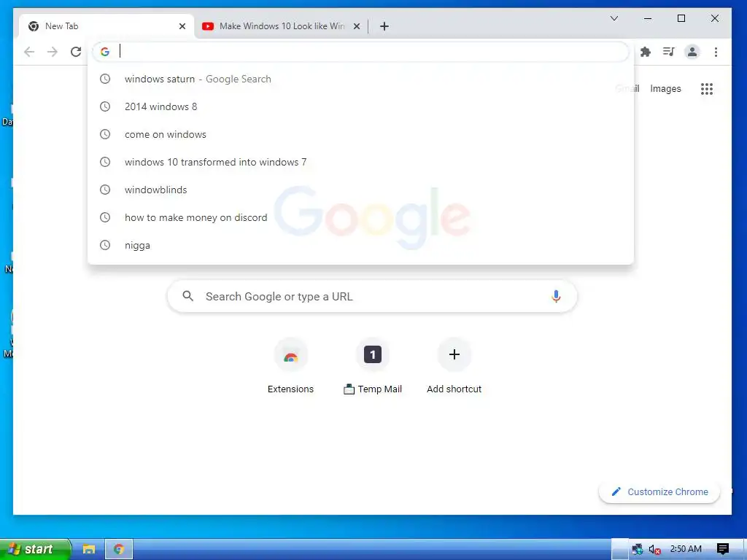The width and height of the screenshot is (747, 560).
Task: Click in the address bar field
Action: coord(360,52)
